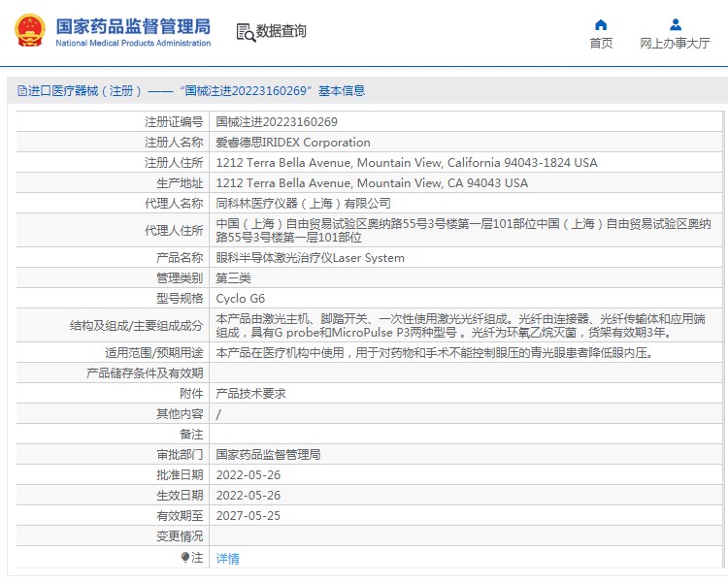Click the 数据查询 heading text
The height and width of the screenshot is (583, 728).
tap(281, 31)
